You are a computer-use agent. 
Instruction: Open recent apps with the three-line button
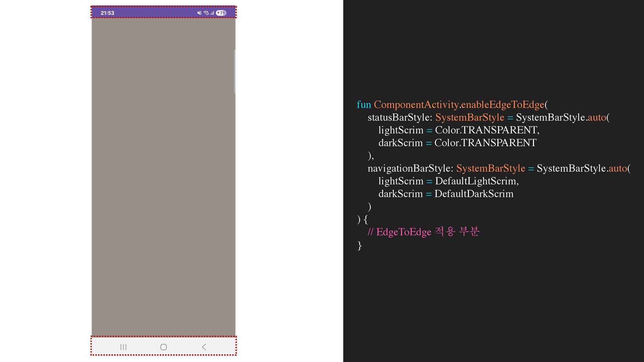coord(123,347)
